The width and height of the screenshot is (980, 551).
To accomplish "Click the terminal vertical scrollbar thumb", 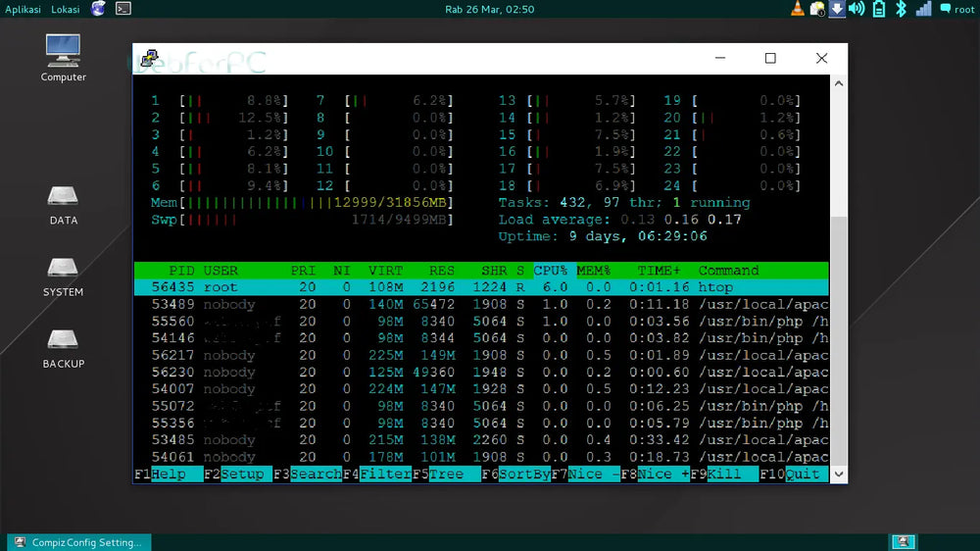I will tap(839, 341).
